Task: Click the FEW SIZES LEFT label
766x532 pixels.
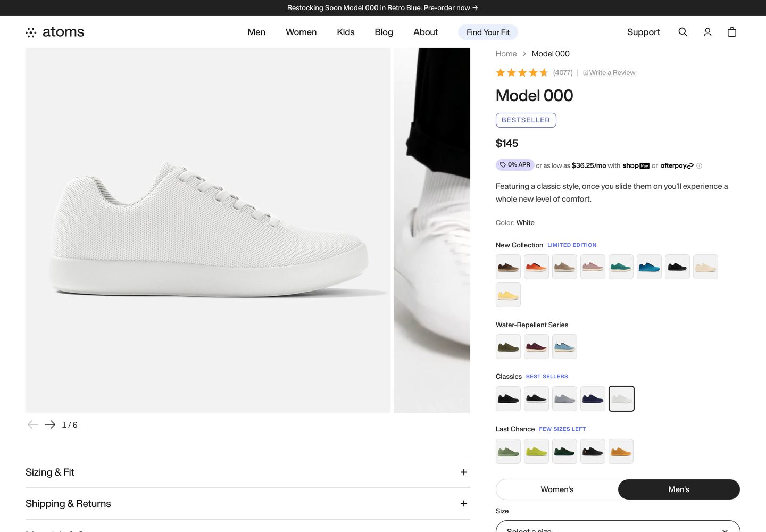Action: (x=562, y=429)
